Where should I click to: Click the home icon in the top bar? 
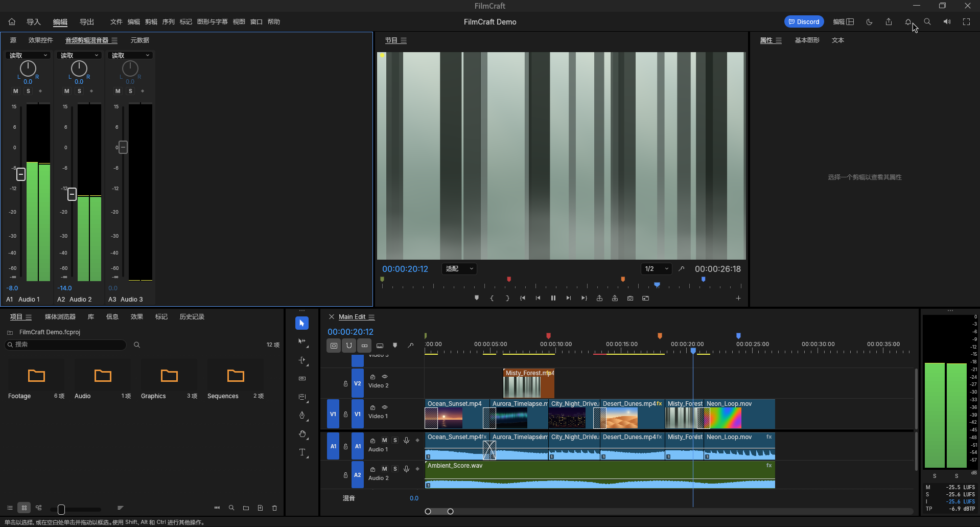pos(12,21)
